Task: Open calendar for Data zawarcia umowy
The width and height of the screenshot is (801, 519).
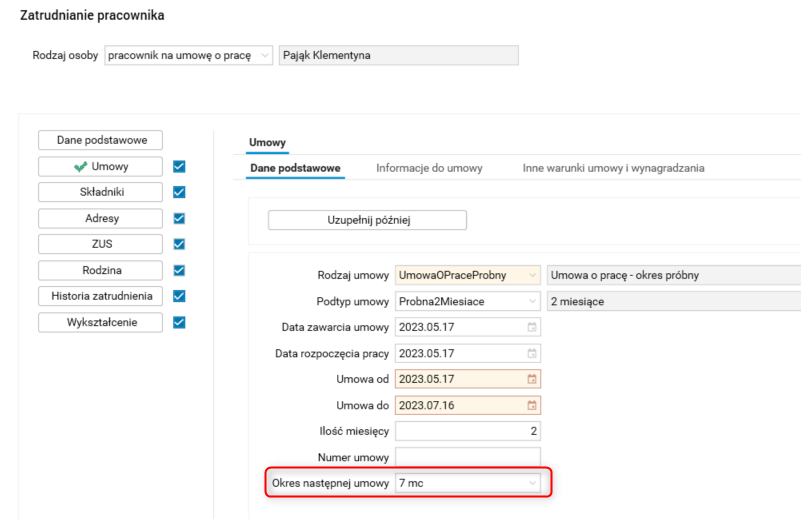Action: click(532, 327)
